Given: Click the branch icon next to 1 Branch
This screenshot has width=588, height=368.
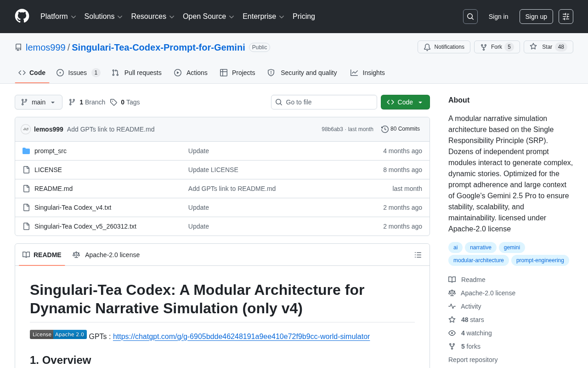Looking at the screenshot, I should (72, 102).
